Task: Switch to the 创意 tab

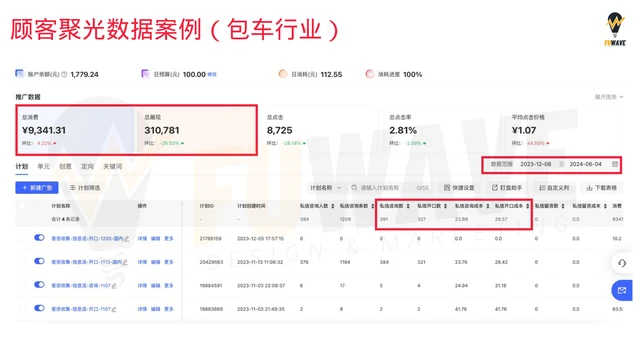Action: (x=65, y=167)
